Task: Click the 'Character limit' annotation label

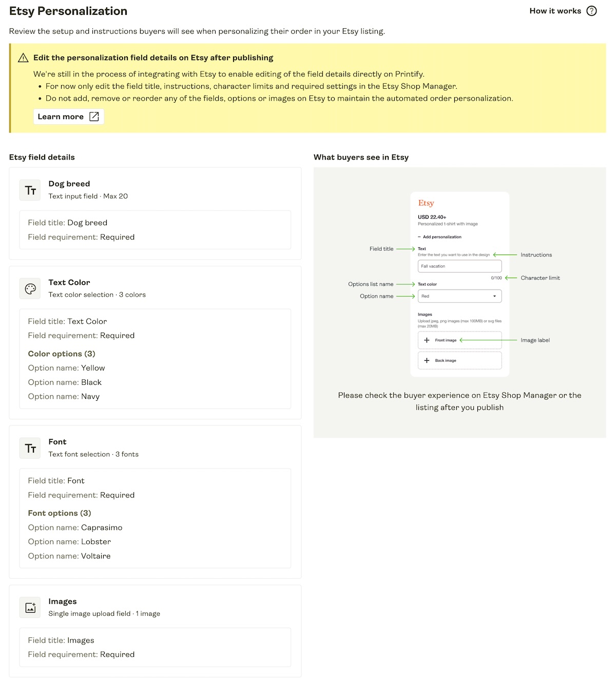Action: 541,278
